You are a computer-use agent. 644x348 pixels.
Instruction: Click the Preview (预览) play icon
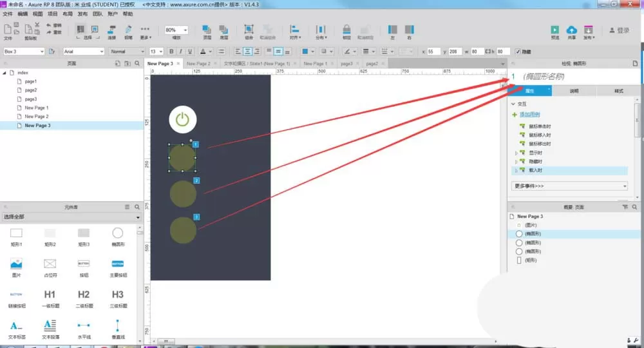coord(554,30)
